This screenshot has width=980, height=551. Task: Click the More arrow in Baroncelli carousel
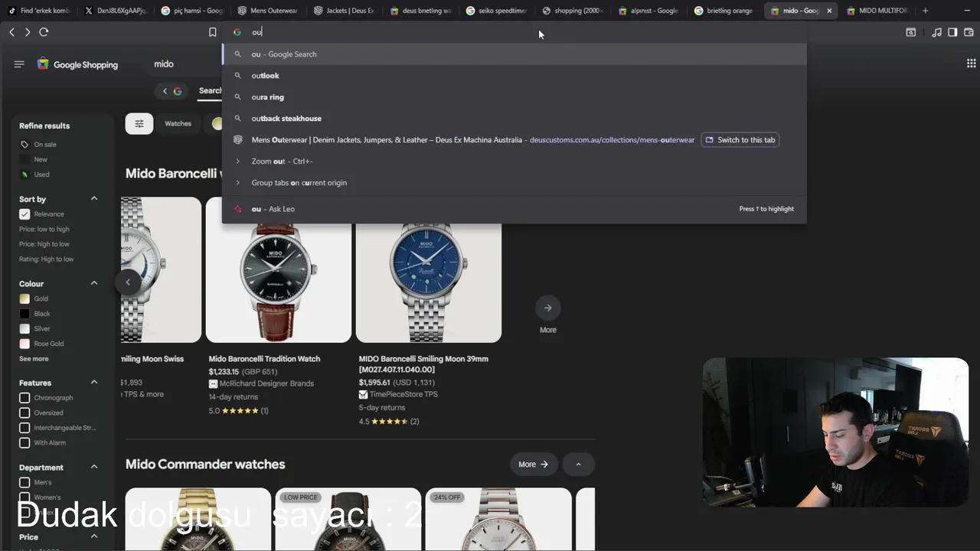click(547, 308)
